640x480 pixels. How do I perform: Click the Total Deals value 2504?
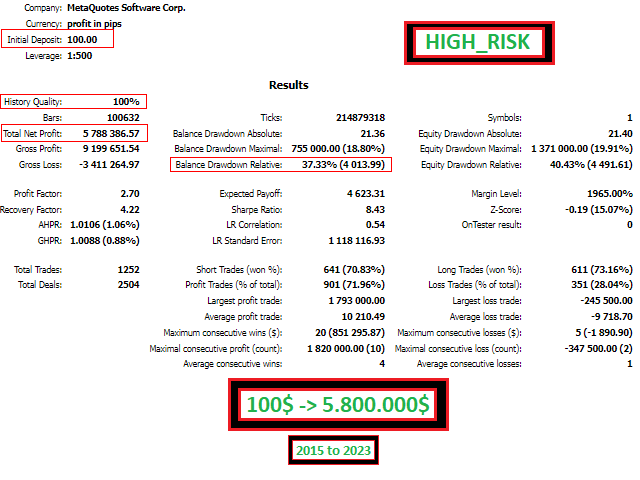click(129, 284)
